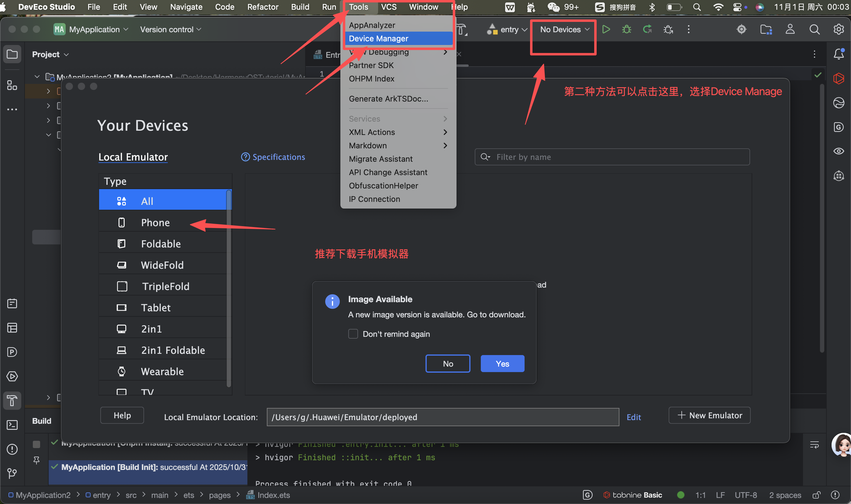Screen dimensions: 851x504
Task: Click the New Emulator button
Action: pyautogui.click(x=709, y=415)
